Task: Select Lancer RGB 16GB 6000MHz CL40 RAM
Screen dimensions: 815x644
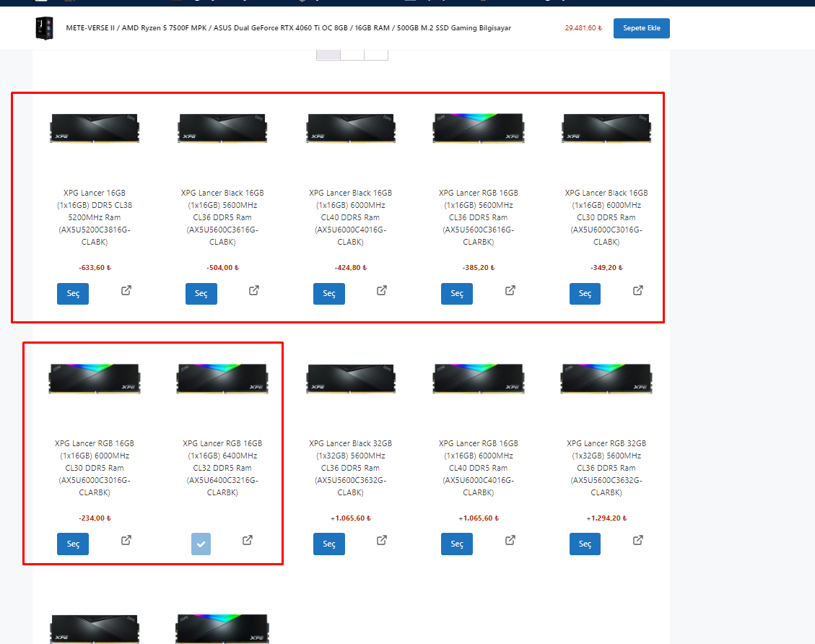Action: (x=457, y=544)
